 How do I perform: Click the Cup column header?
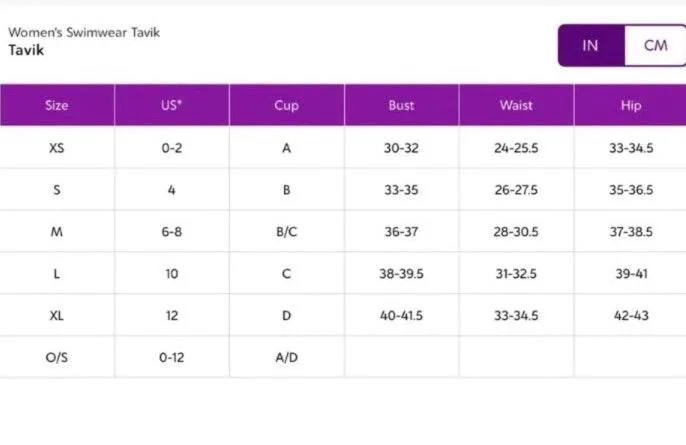(286, 105)
